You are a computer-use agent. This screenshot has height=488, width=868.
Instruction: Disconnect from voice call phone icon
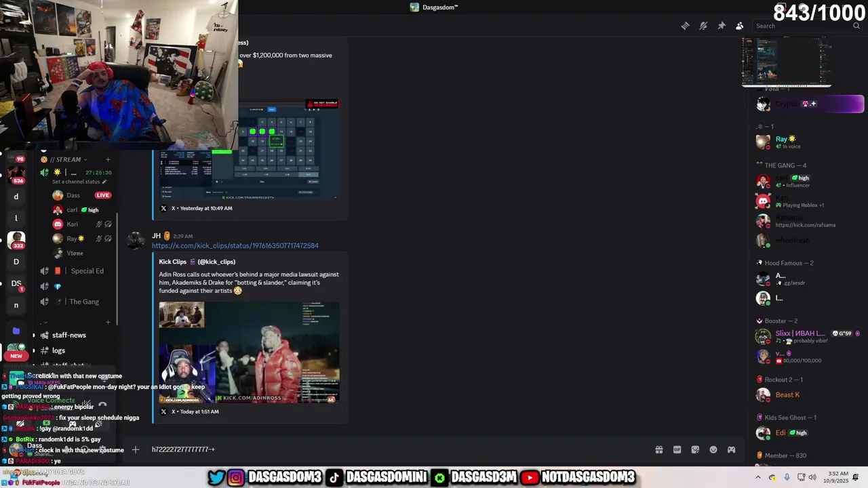click(102, 404)
